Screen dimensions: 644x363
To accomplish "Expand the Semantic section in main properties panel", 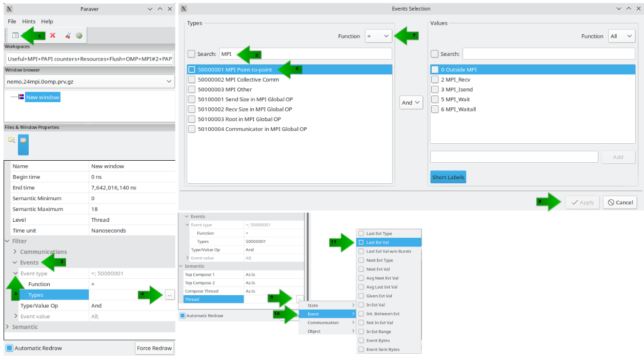I will click(7, 327).
